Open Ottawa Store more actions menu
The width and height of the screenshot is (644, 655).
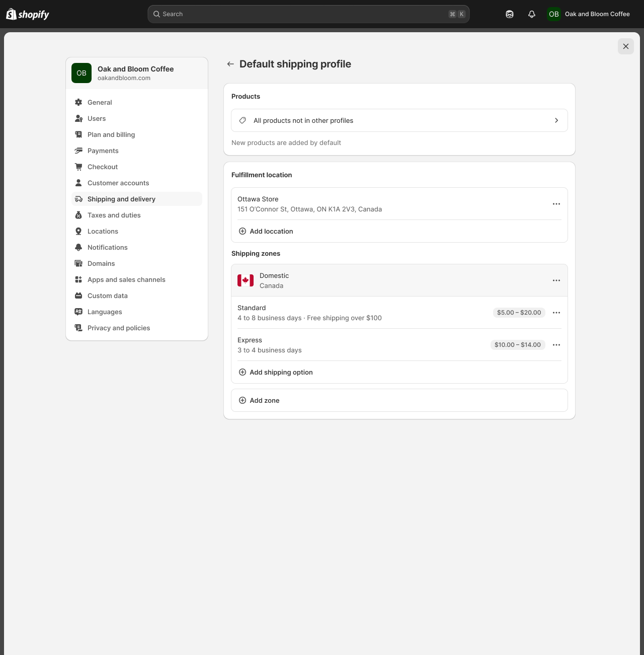click(x=556, y=204)
